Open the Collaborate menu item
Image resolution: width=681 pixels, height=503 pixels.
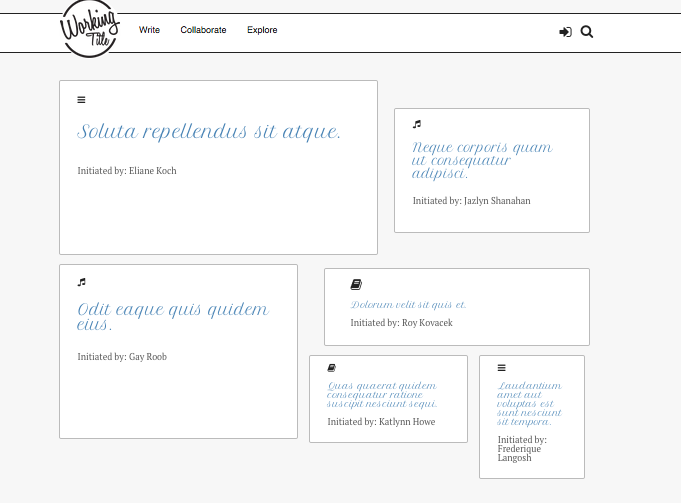203,30
